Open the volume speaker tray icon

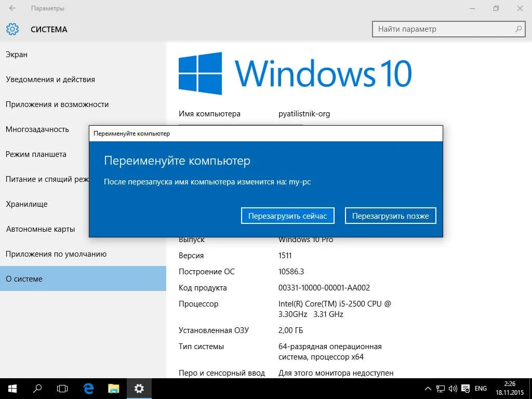click(453, 389)
